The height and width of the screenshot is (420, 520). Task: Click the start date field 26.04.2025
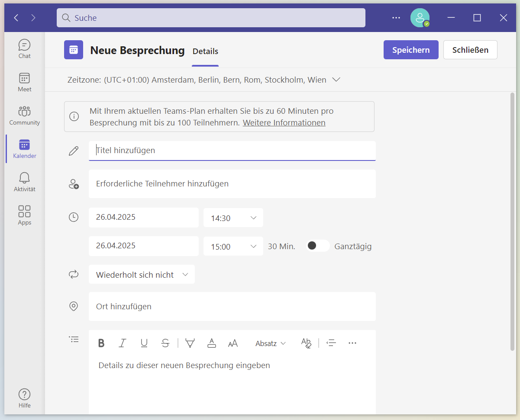pos(144,218)
